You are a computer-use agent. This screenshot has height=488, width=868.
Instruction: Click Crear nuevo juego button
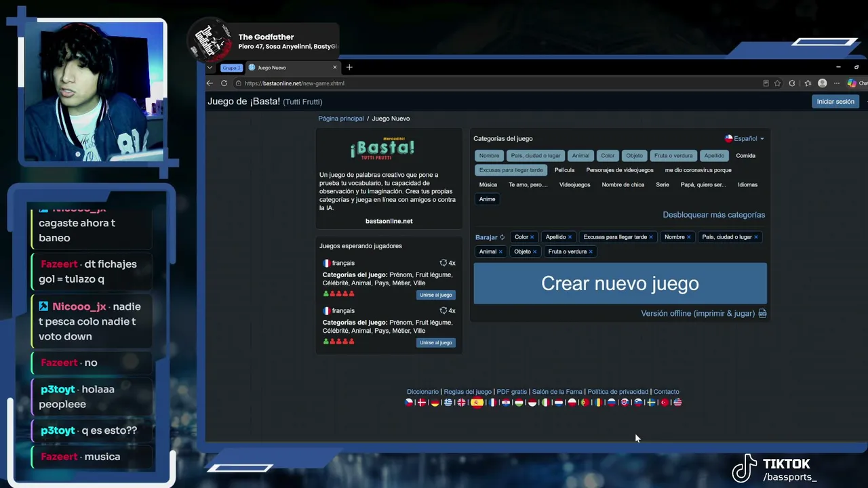(x=620, y=283)
